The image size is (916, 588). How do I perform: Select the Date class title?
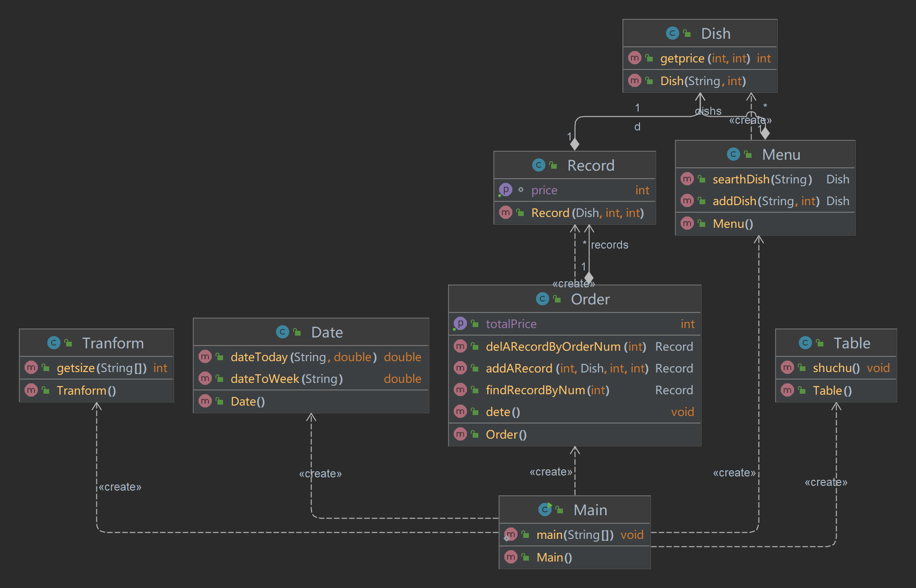pos(327,332)
